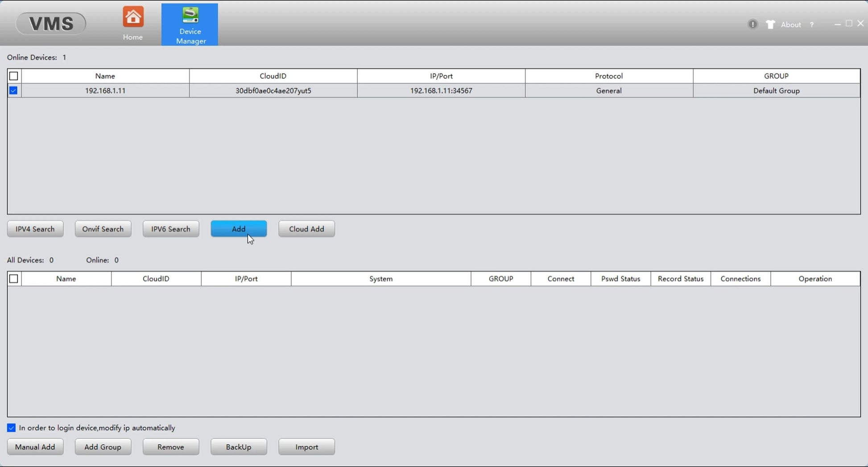Viewport: 868px width, 467px height.
Task: Sort by the Protocol column header
Action: pos(609,76)
